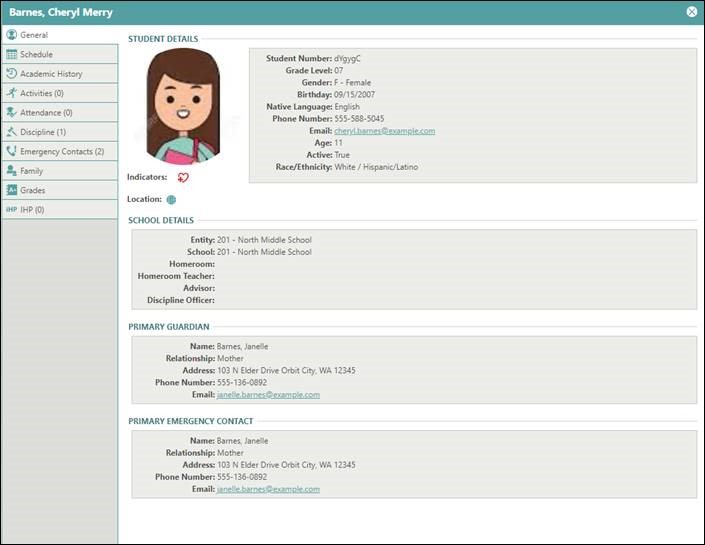Image resolution: width=705 pixels, height=545 pixels.
Task: Select the Discipline (1) tab
Action: point(43,132)
